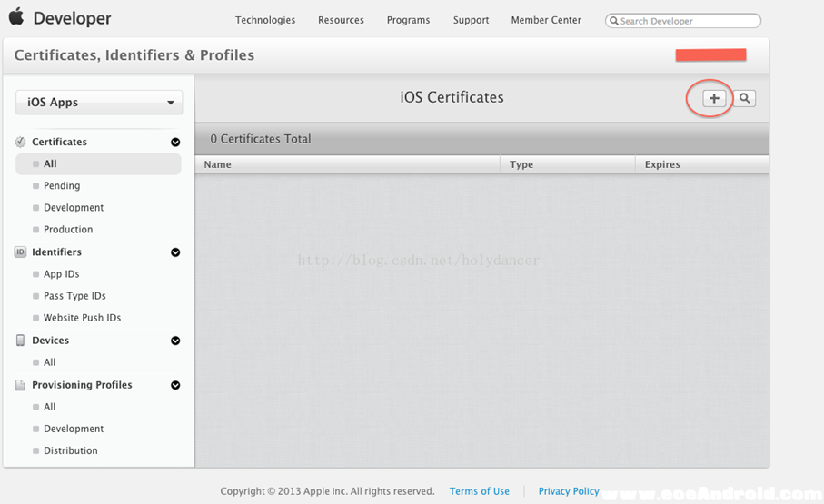Viewport: 824px width, 504px height.
Task: Open the Privacy Policy link
Action: click(569, 491)
